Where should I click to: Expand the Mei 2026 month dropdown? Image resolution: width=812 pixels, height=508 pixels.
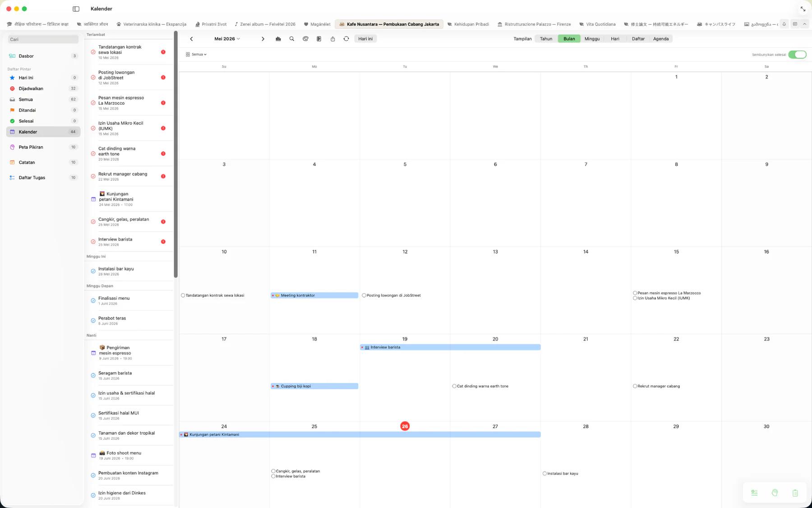coord(227,39)
